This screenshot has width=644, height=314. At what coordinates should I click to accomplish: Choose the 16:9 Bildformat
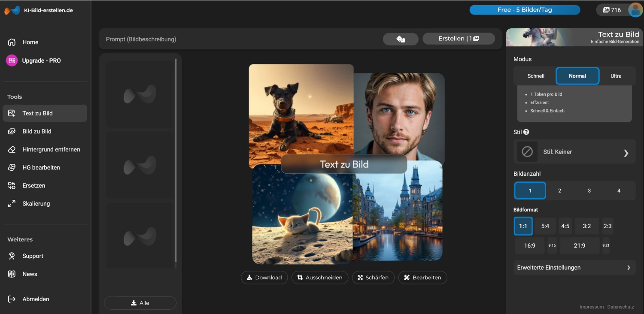[x=530, y=246]
